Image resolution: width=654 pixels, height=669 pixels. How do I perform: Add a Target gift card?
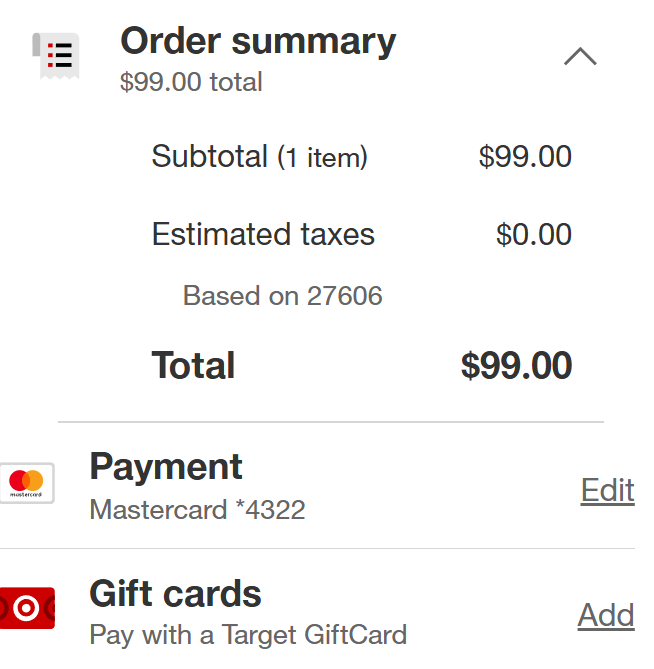tap(606, 615)
